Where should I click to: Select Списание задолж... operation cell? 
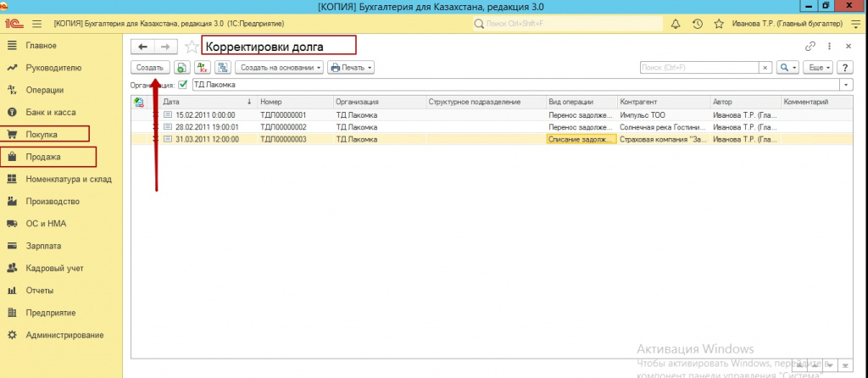(581, 140)
